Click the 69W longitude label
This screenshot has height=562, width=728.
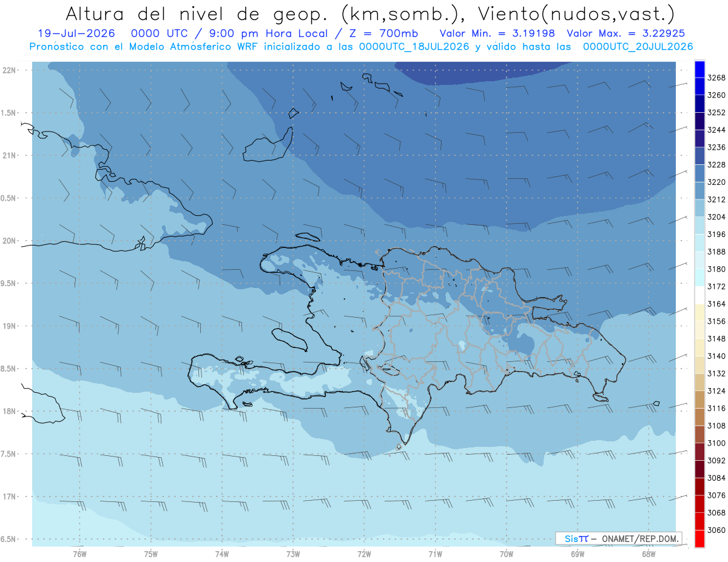coord(578,554)
